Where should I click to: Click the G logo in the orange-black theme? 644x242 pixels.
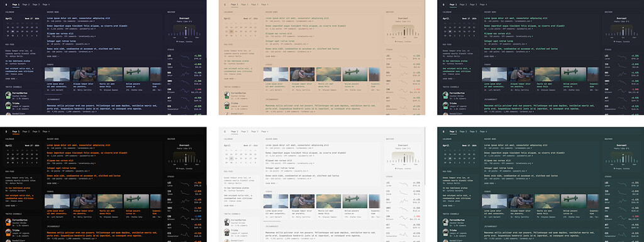(x=6, y=131)
